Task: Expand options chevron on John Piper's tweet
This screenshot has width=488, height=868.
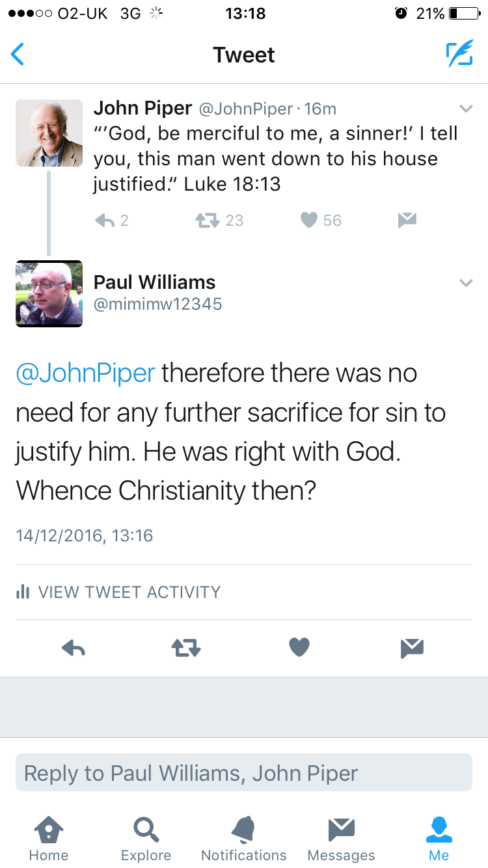Action: coord(466,108)
